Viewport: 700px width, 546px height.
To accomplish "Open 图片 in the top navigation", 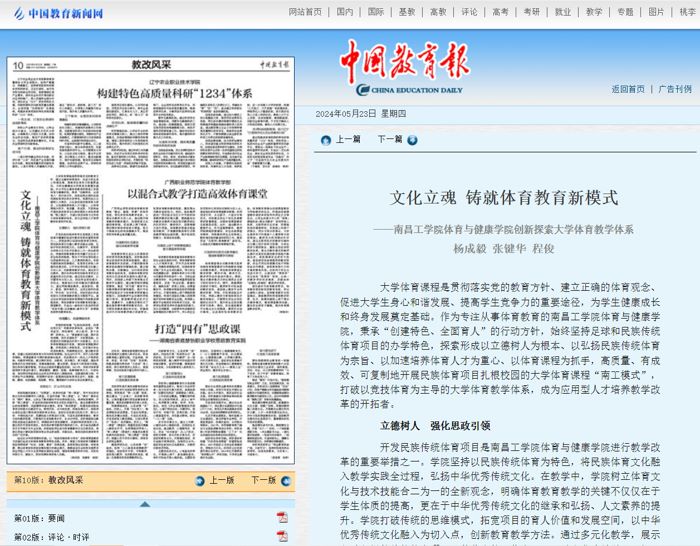I will [x=656, y=12].
